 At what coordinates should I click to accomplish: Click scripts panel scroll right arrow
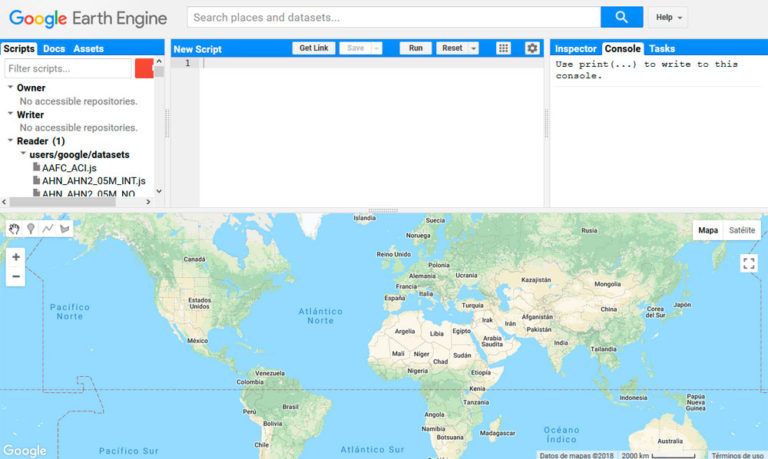[148, 201]
